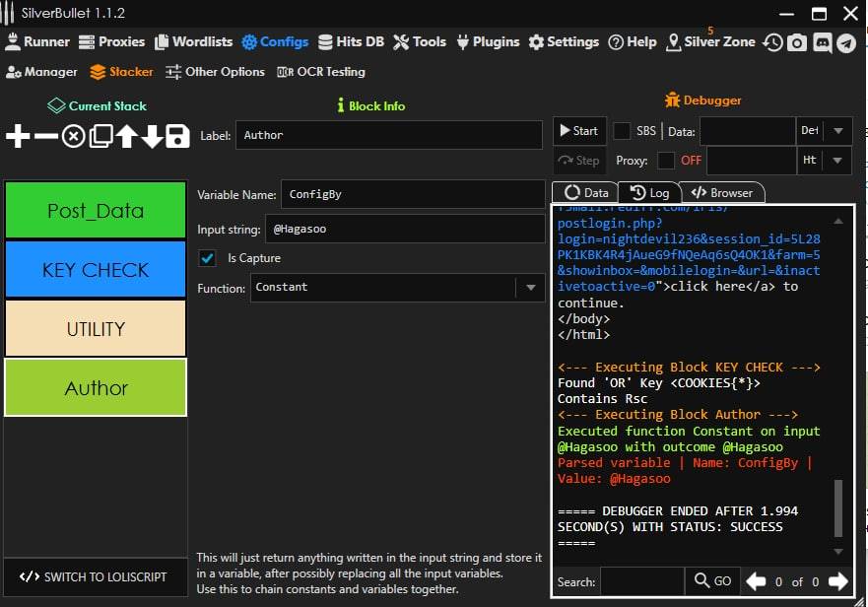Open the Discord icon in top bar
The image size is (868, 607).
click(x=822, y=43)
